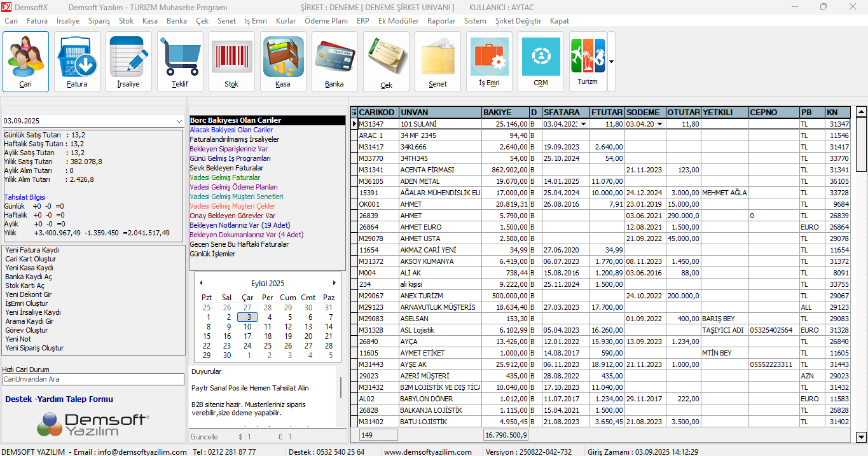Click the Teklif shopping cart icon
This screenshot has height=456, width=868.
180,61
